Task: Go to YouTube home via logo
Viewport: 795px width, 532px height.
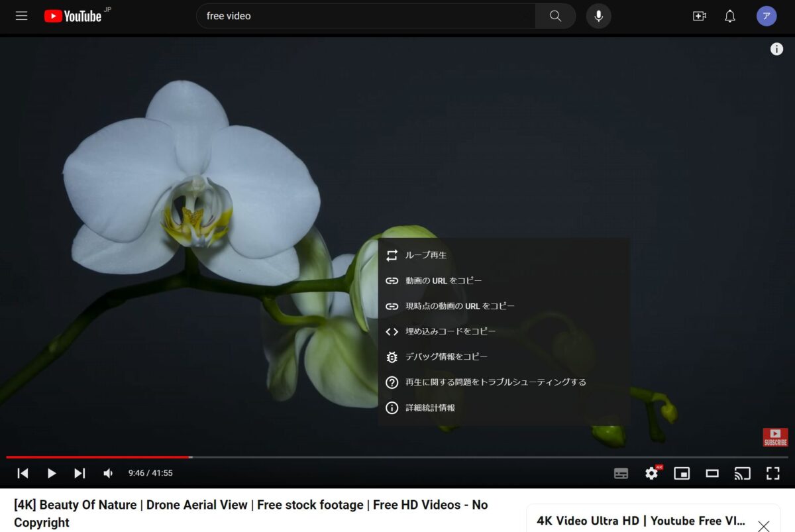Action: coord(73,16)
